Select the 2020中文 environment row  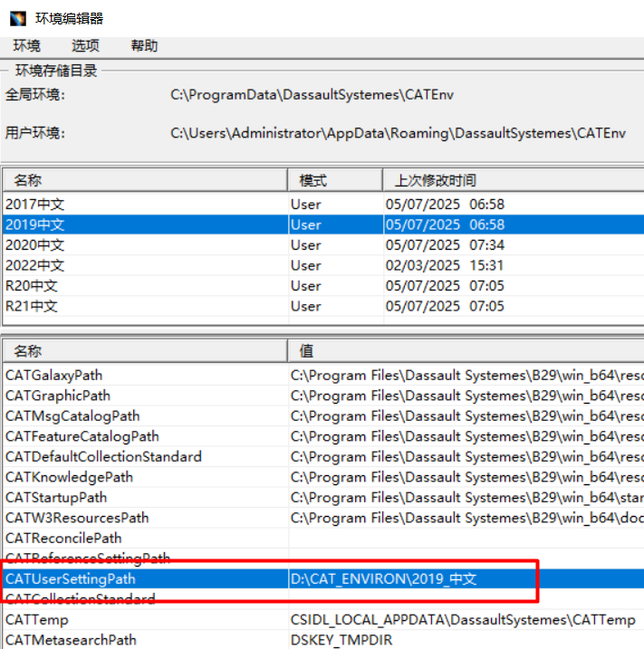(34, 245)
